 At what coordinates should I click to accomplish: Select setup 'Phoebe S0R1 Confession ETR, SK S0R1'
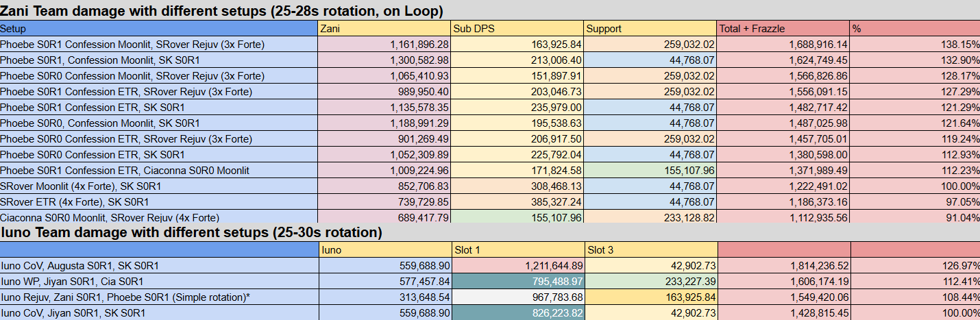159,108
